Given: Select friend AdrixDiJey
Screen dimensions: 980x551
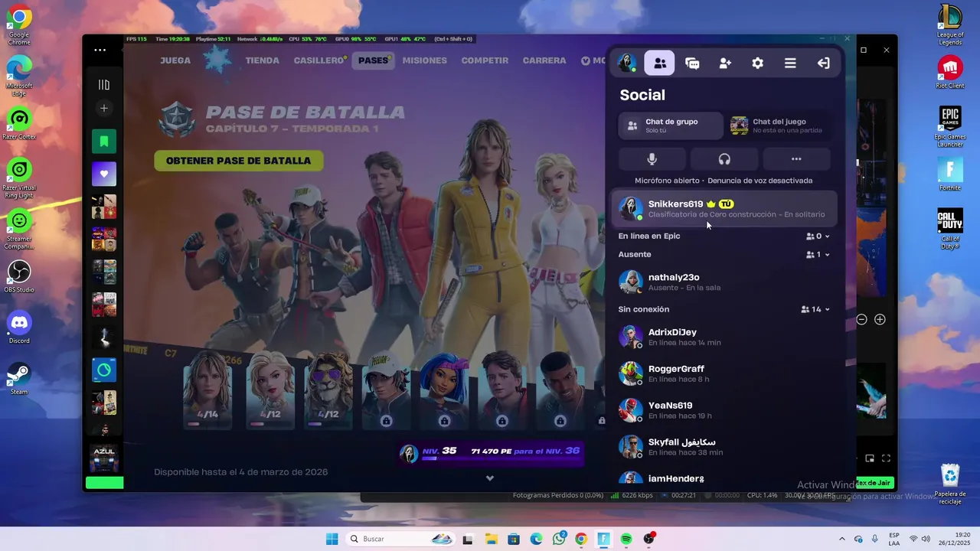Looking at the screenshot, I should coord(724,337).
